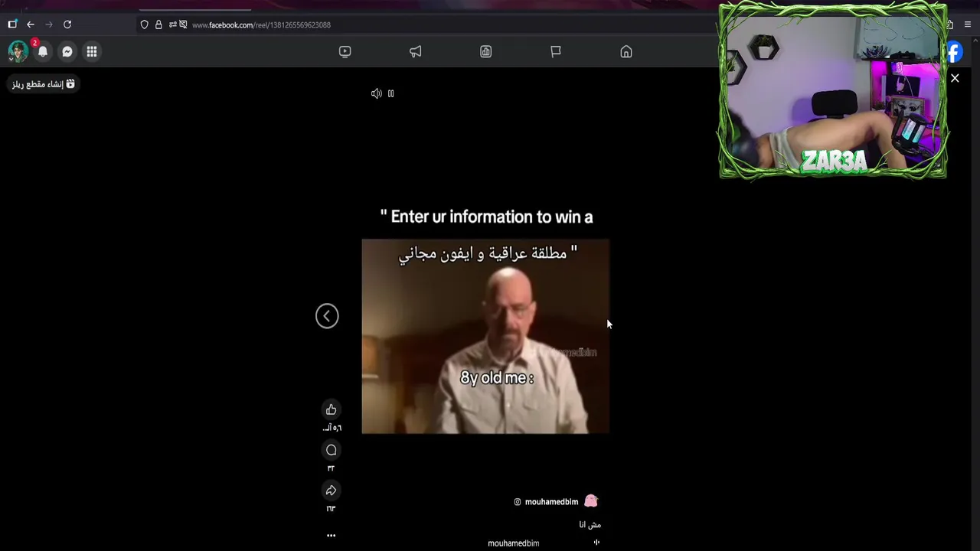Like the reel with thumbs up

332,410
